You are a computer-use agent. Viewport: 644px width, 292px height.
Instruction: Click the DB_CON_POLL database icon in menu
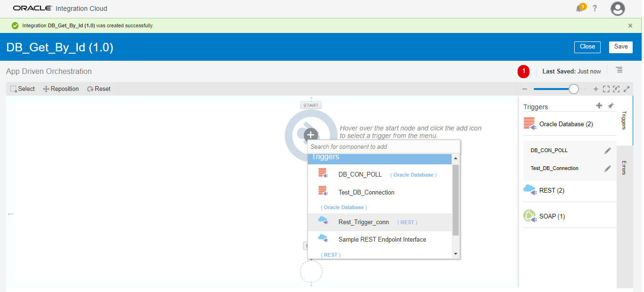click(323, 173)
